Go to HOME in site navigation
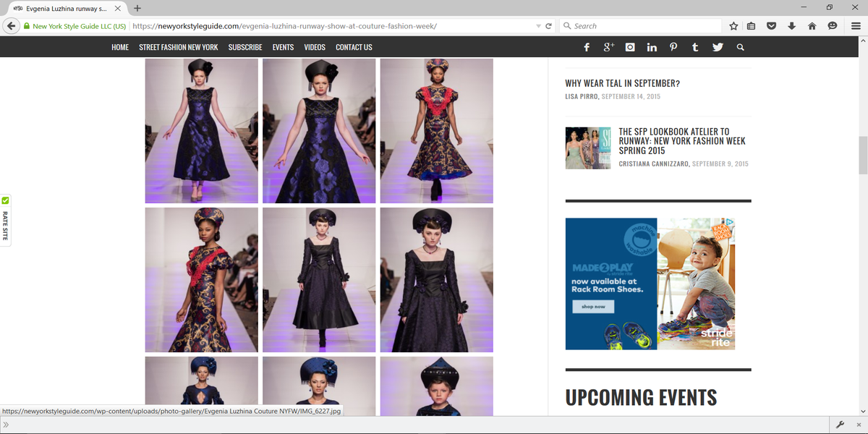This screenshot has height=434, width=868. tap(120, 47)
